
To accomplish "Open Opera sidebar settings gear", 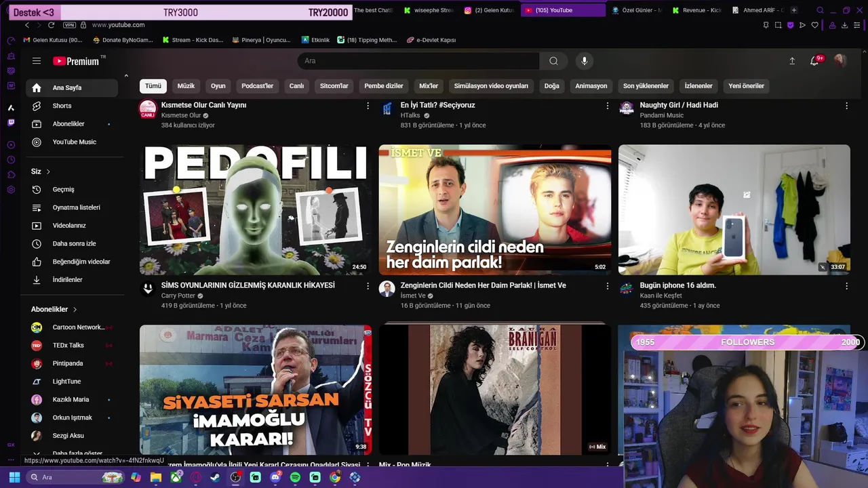I will 11,190.
